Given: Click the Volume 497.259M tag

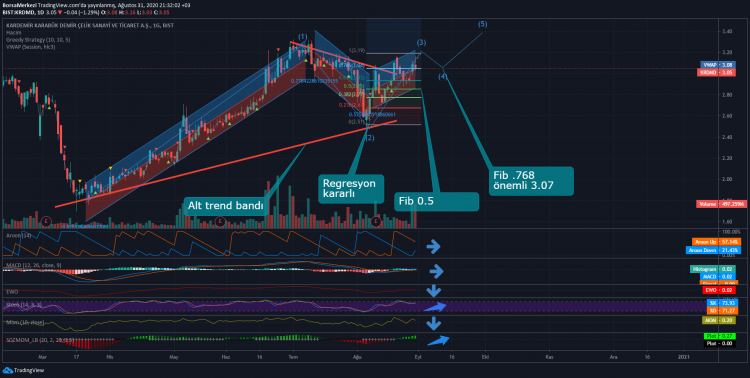Looking at the screenshot, I should coord(722,204).
